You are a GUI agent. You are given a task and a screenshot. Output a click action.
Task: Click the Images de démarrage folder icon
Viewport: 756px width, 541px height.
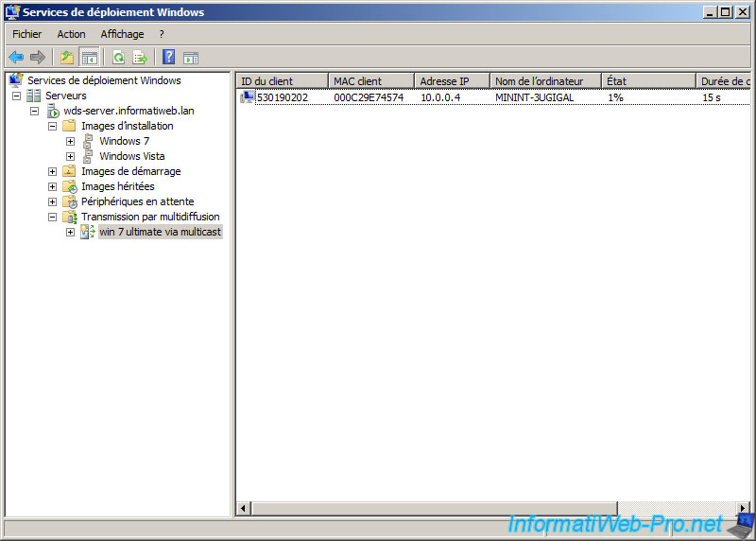(69, 171)
